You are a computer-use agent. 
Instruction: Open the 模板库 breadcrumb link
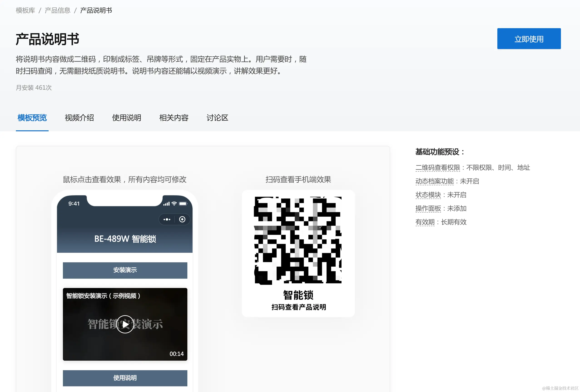point(25,10)
